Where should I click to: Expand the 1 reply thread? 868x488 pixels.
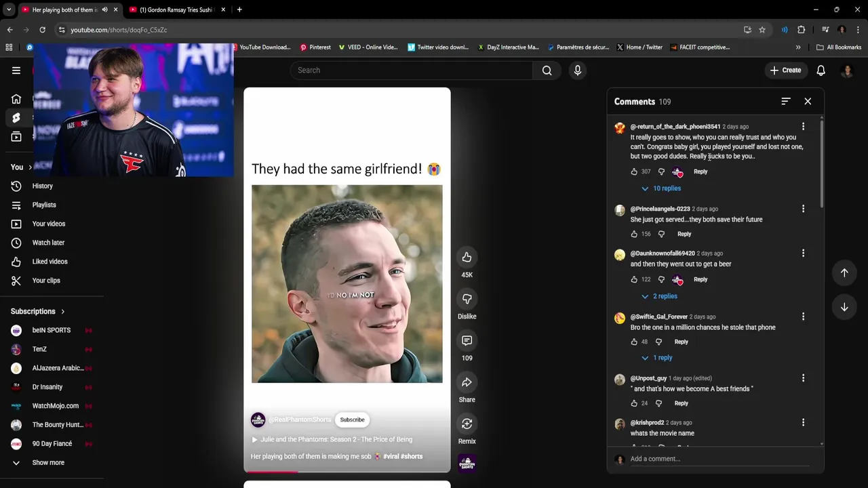pyautogui.click(x=657, y=358)
